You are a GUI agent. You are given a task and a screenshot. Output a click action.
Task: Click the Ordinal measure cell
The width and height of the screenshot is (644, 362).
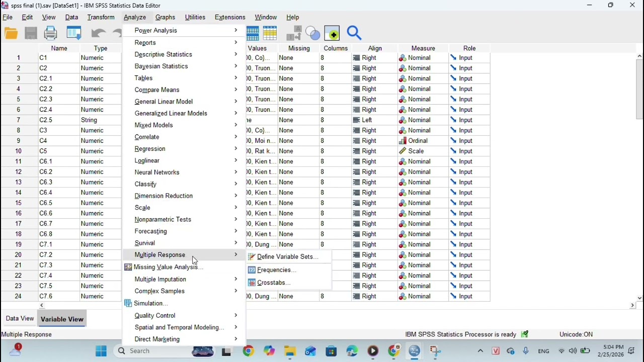click(x=423, y=141)
